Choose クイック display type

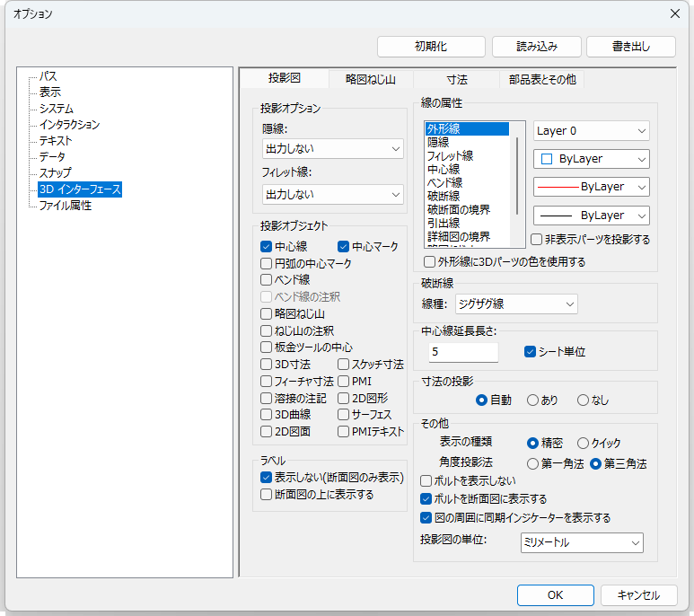point(583,443)
